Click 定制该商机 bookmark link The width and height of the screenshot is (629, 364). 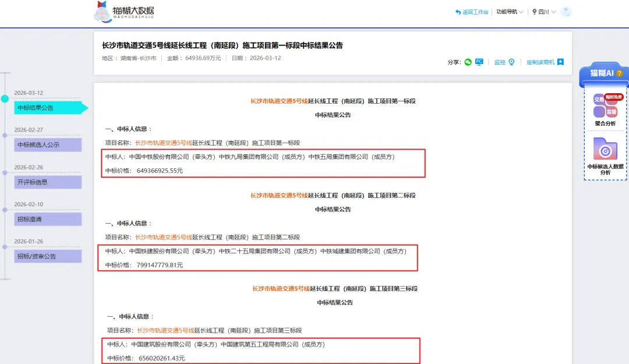pyautogui.click(x=545, y=62)
